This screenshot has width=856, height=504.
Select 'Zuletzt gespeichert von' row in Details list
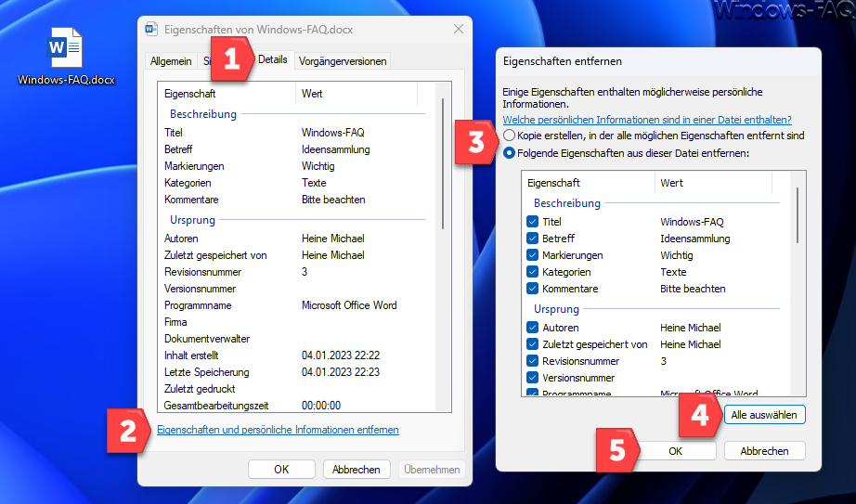click(296, 255)
